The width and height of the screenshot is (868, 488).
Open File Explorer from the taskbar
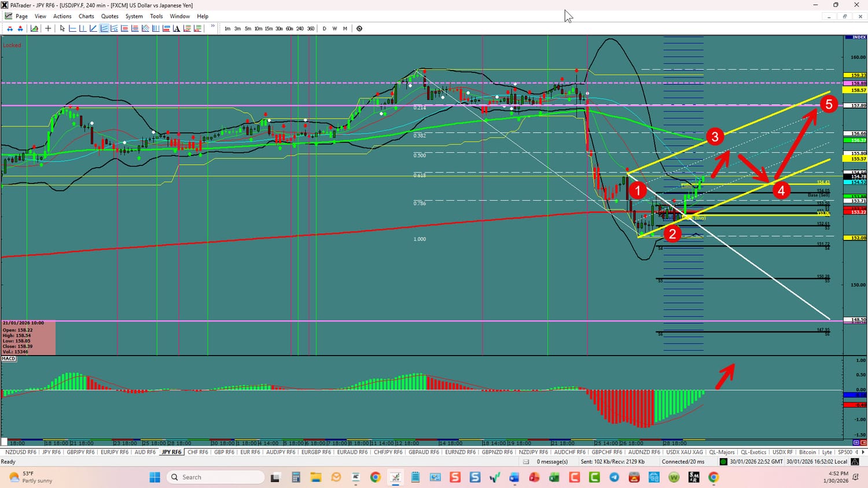(x=316, y=477)
